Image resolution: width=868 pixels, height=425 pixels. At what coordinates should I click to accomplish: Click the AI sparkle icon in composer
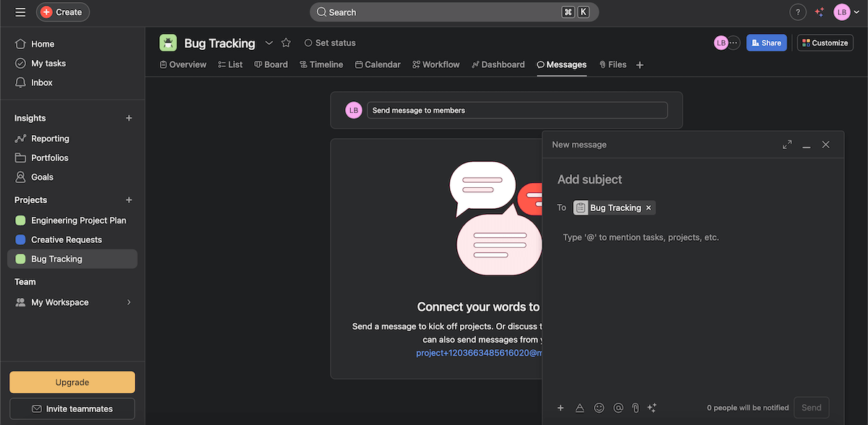point(652,408)
